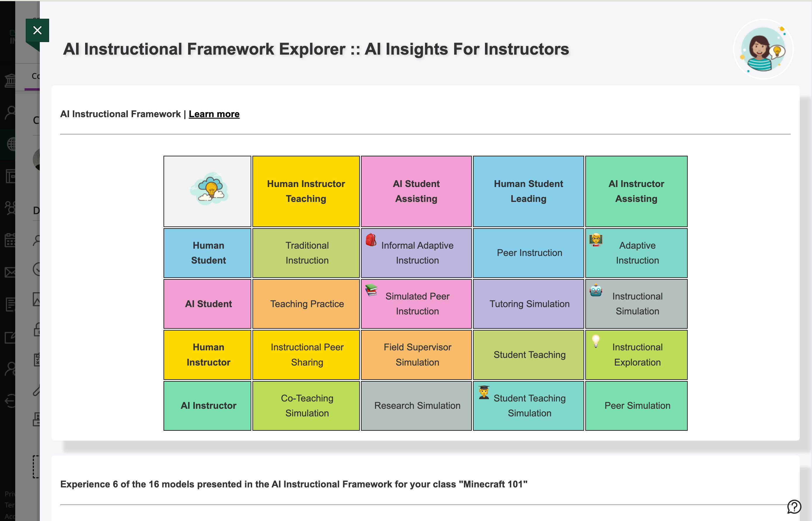Open the Learn more link

(214, 114)
